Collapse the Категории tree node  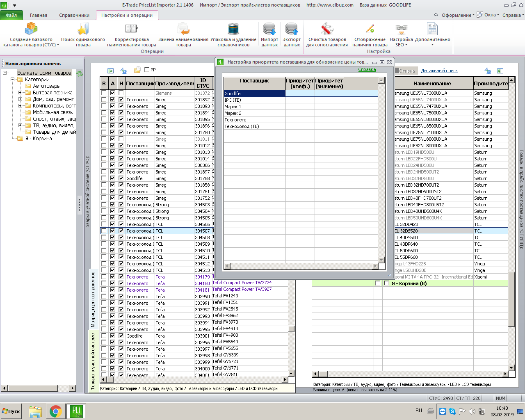point(12,80)
